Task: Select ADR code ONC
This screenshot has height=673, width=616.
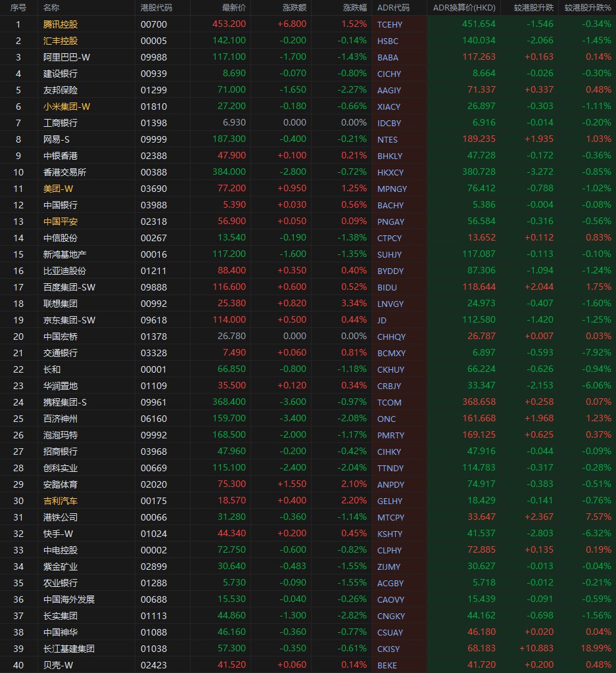Action: (x=387, y=419)
